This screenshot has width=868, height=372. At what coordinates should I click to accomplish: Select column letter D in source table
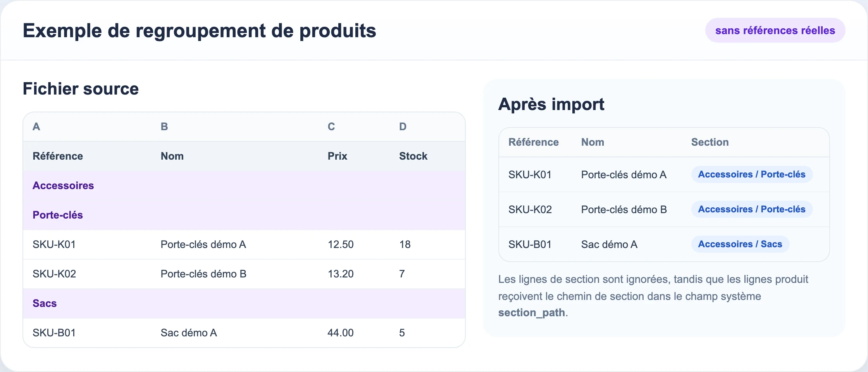click(403, 127)
